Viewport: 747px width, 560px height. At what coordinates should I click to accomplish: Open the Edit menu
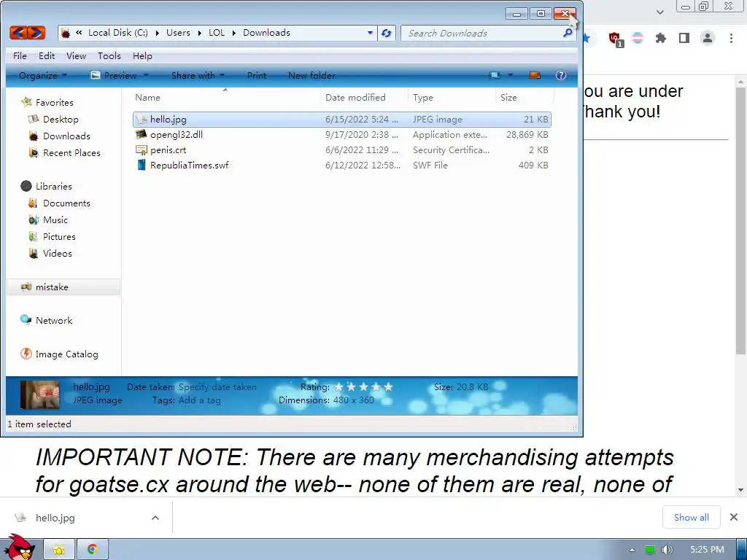(x=47, y=56)
